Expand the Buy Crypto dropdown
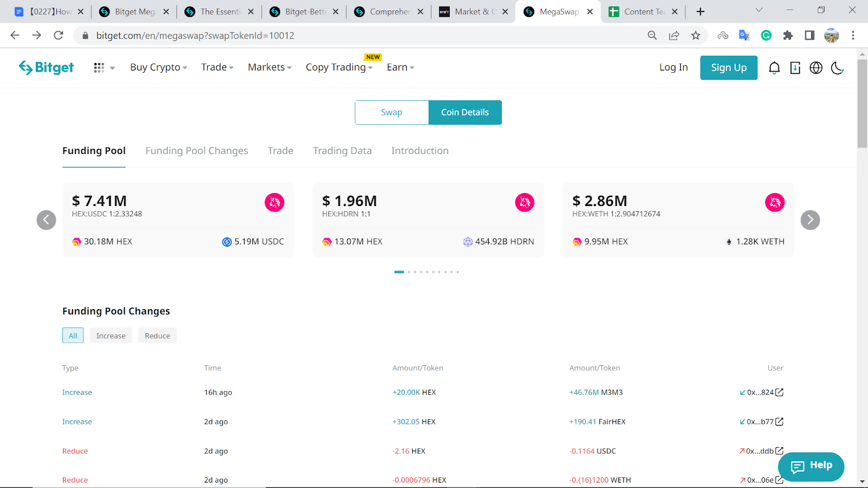This screenshot has width=868, height=488. pos(158,67)
